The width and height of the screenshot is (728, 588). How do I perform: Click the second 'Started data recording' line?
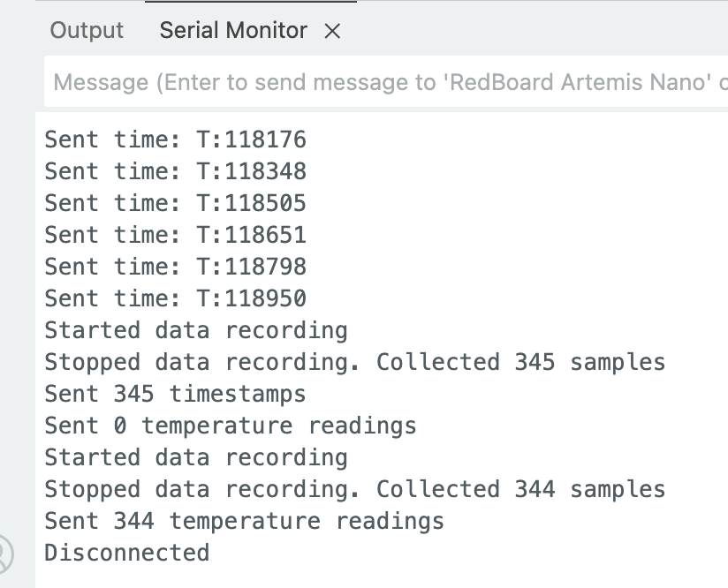click(x=195, y=457)
